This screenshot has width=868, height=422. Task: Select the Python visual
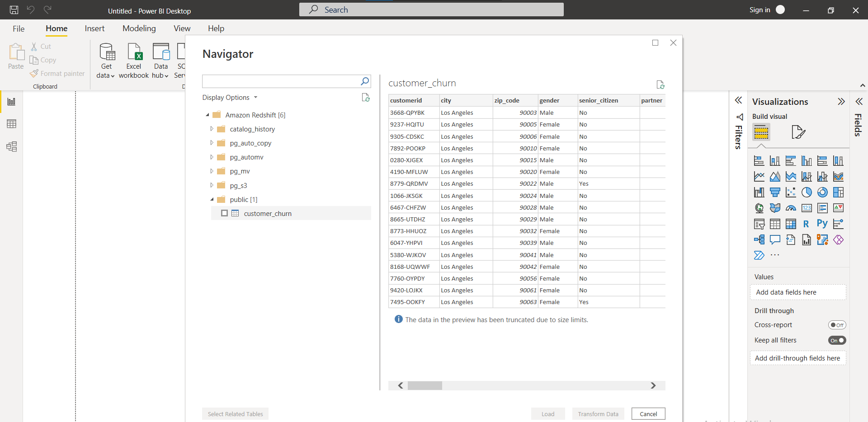[x=822, y=224]
